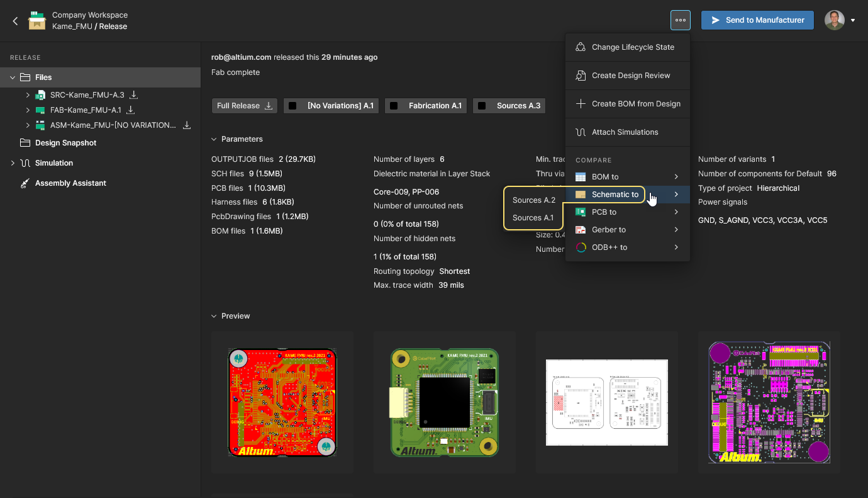Download the SRC-Kame_FMU-A.3 package
Viewport: 868px width, 498px height.
133,95
